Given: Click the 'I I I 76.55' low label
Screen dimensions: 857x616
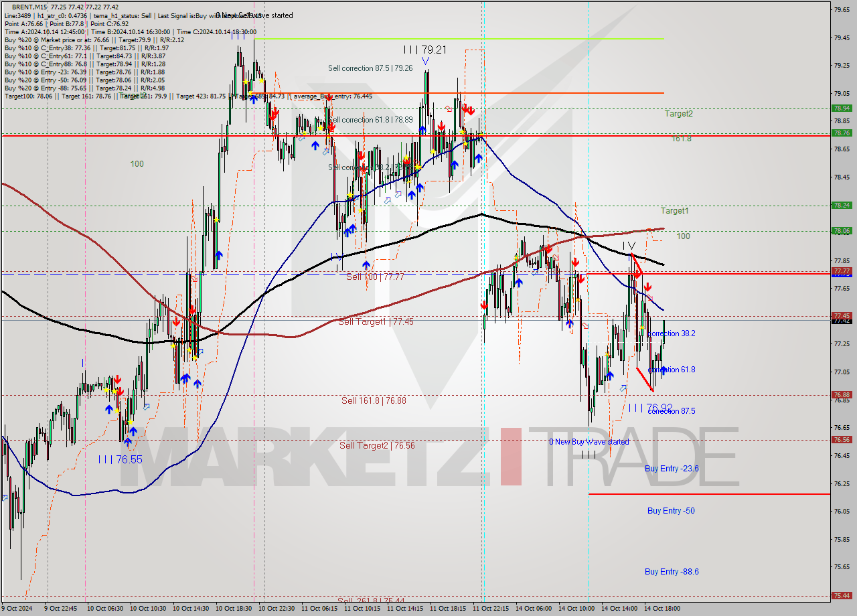Looking at the screenshot, I should click(x=121, y=459).
